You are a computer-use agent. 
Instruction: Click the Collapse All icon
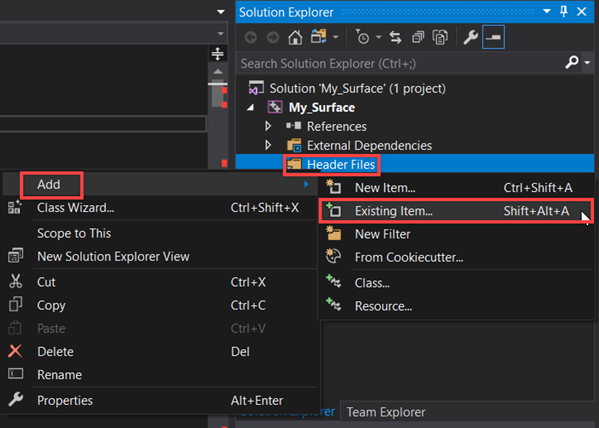click(418, 37)
